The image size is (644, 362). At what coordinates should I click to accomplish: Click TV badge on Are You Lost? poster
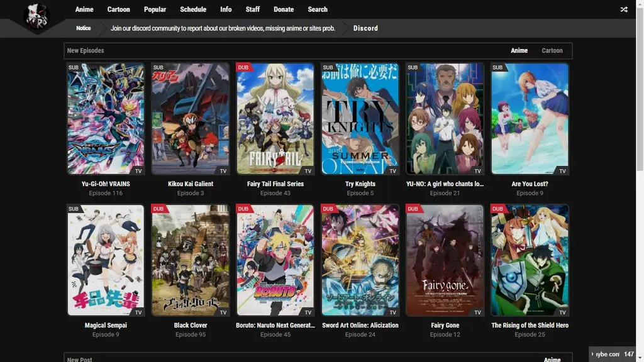coord(562,171)
